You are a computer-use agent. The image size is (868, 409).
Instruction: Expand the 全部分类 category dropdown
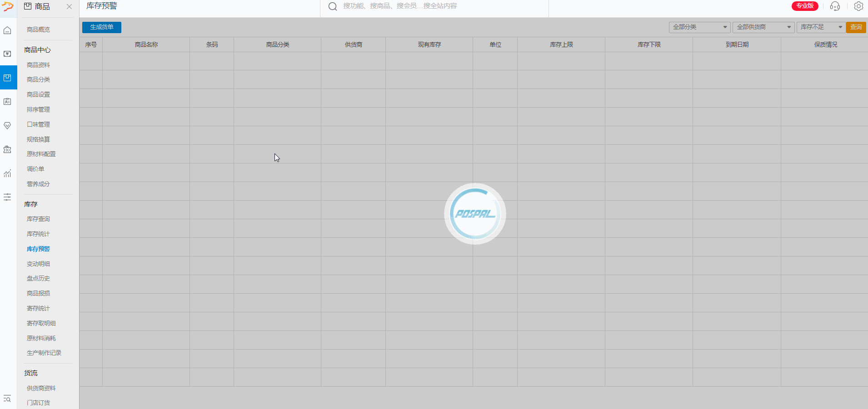(699, 27)
